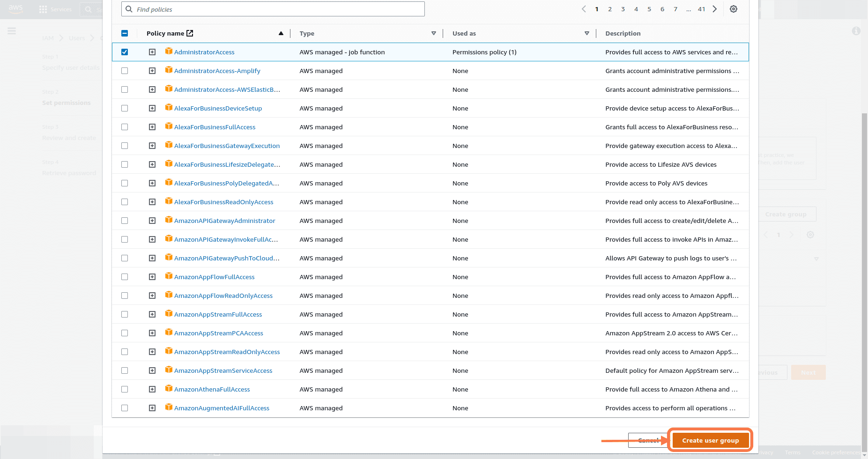This screenshot has width=868, height=459.
Task: Click the search magnifier in Find policies
Action: (129, 9)
